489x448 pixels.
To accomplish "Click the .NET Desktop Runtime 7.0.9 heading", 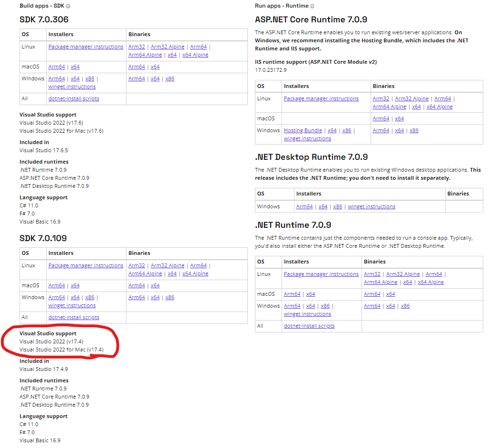I will coord(311,157).
